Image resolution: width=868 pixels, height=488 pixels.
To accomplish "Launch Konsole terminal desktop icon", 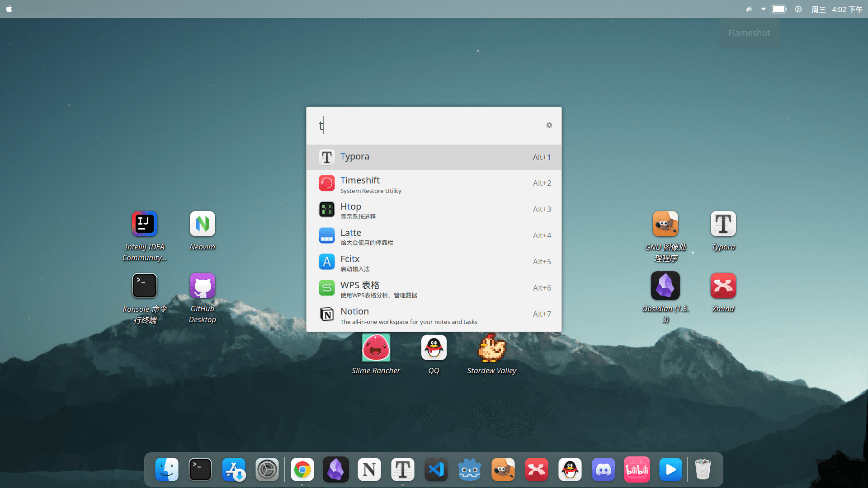I will pos(145,298).
